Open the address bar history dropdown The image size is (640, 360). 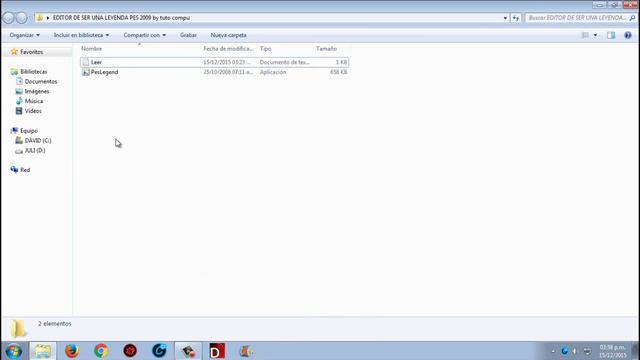[505, 18]
